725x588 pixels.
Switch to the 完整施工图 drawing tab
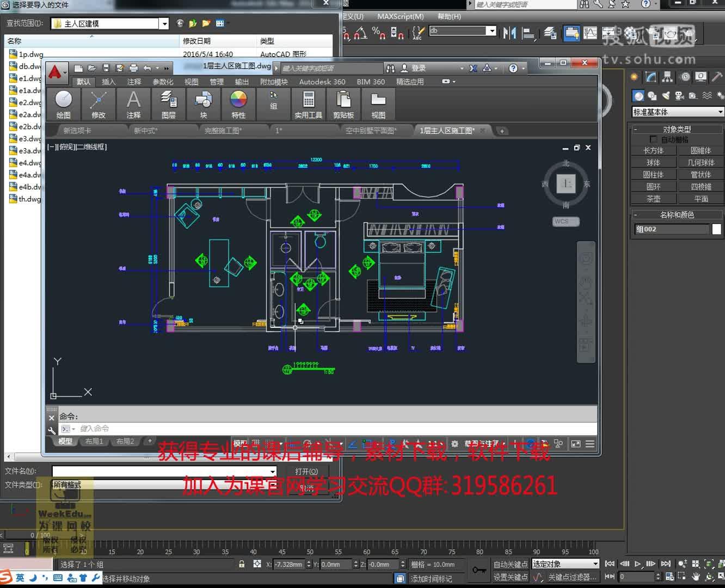click(x=223, y=131)
